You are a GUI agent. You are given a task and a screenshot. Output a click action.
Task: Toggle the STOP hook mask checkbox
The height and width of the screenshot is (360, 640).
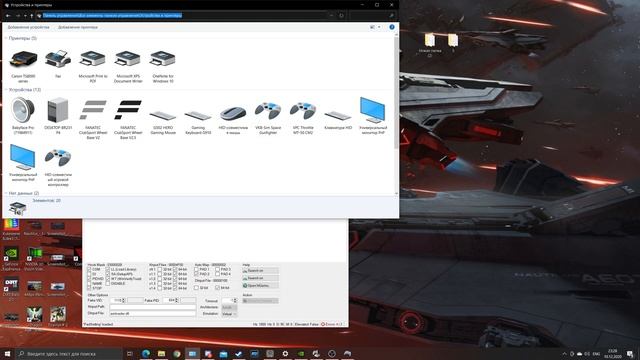(89, 288)
